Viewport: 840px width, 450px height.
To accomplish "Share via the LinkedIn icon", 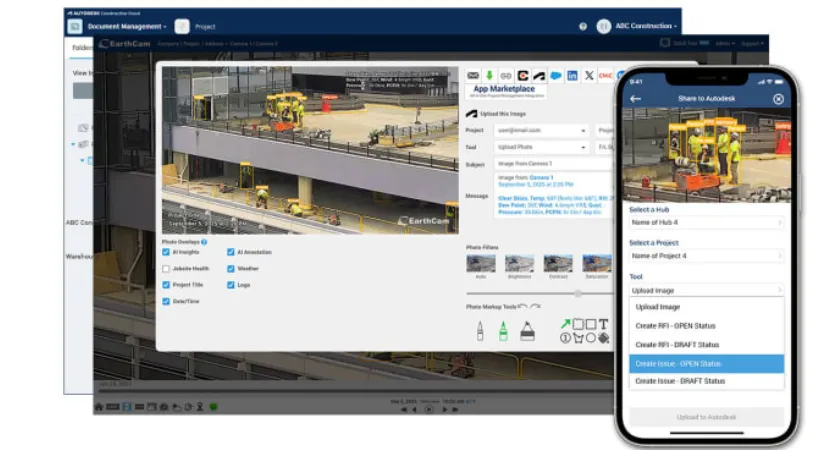I will point(572,76).
